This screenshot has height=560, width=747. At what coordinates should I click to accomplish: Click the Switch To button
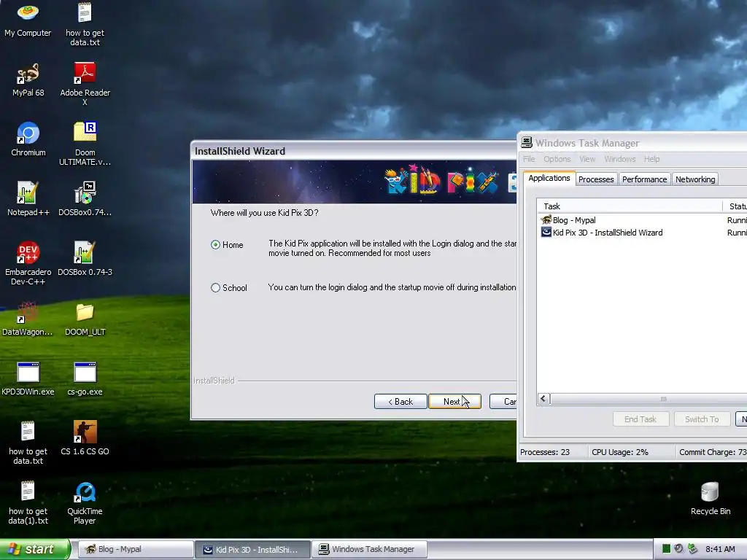(x=702, y=419)
